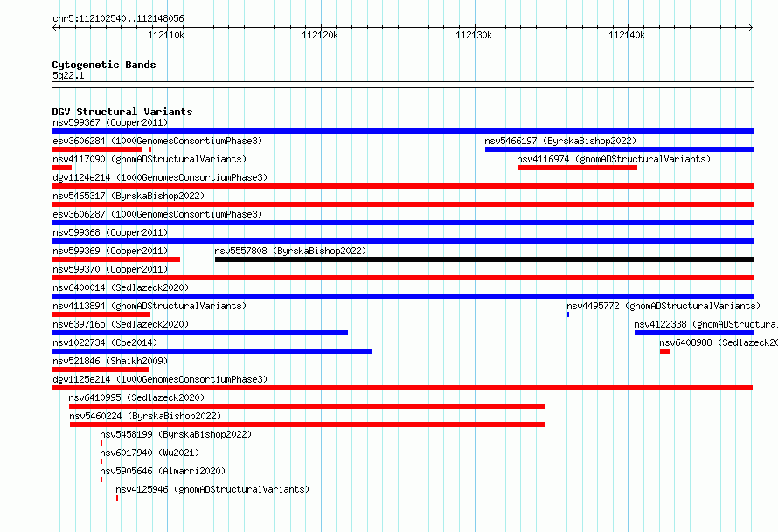Click nsv599369 (Cooper2011) label
This screenshot has width=778, height=532.
tap(110, 251)
